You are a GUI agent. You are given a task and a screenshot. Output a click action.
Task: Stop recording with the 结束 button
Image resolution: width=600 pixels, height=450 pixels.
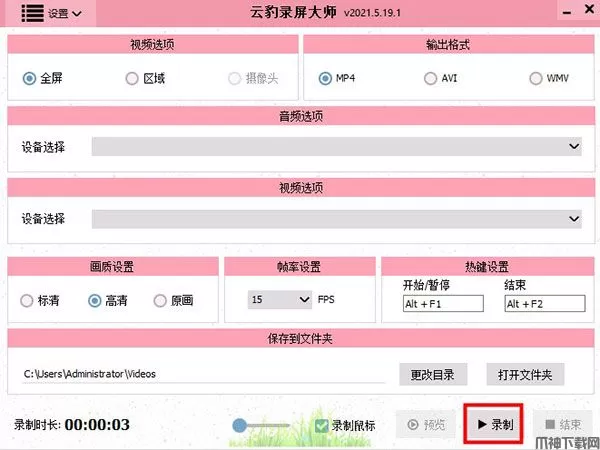tap(563, 424)
